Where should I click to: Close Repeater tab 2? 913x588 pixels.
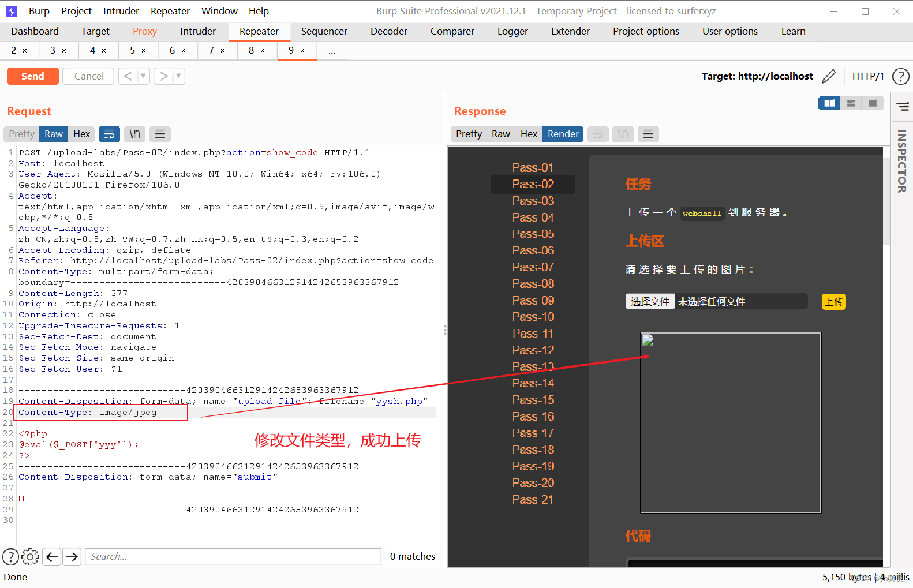[x=25, y=51]
